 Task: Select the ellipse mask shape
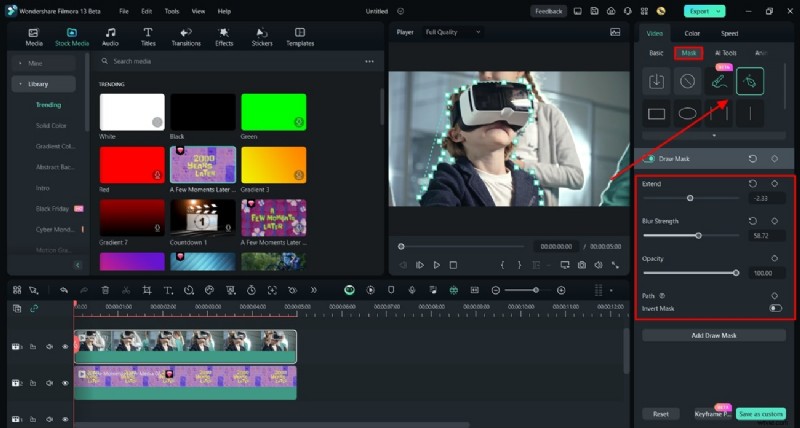click(687, 113)
